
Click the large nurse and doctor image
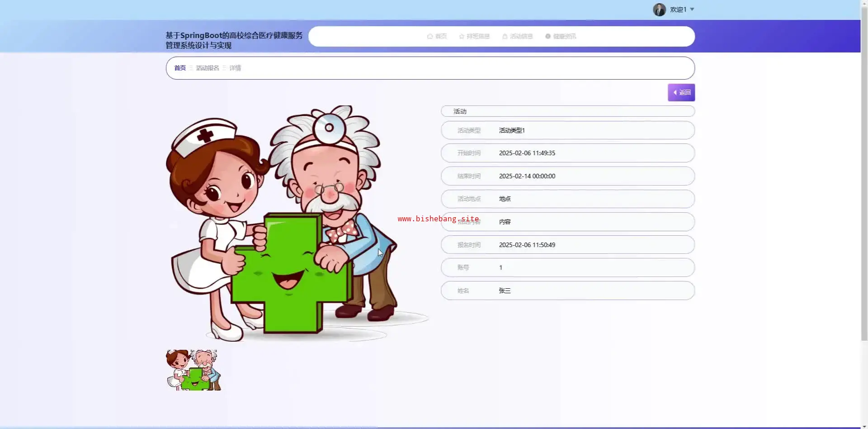[x=297, y=223]
